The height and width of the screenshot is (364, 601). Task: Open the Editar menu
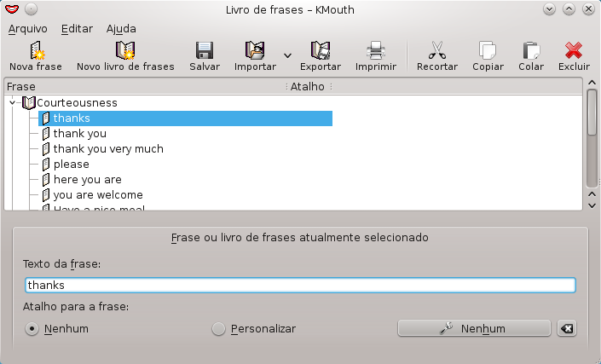78,28
